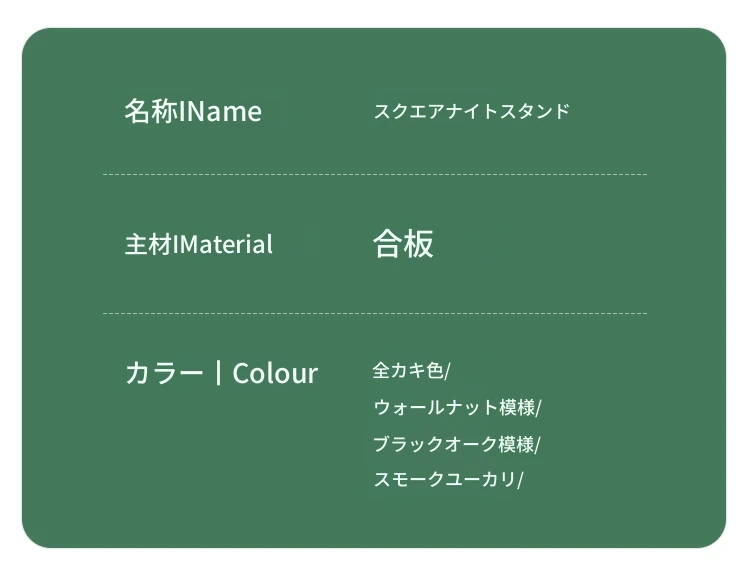Click the 名称 kanji characters
Image resolution: width=750 pixels, height=568 pixels.
point(151,111)
